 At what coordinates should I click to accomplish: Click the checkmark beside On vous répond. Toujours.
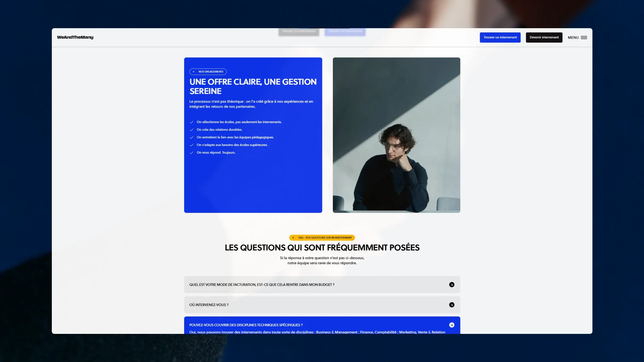(192, 153)
